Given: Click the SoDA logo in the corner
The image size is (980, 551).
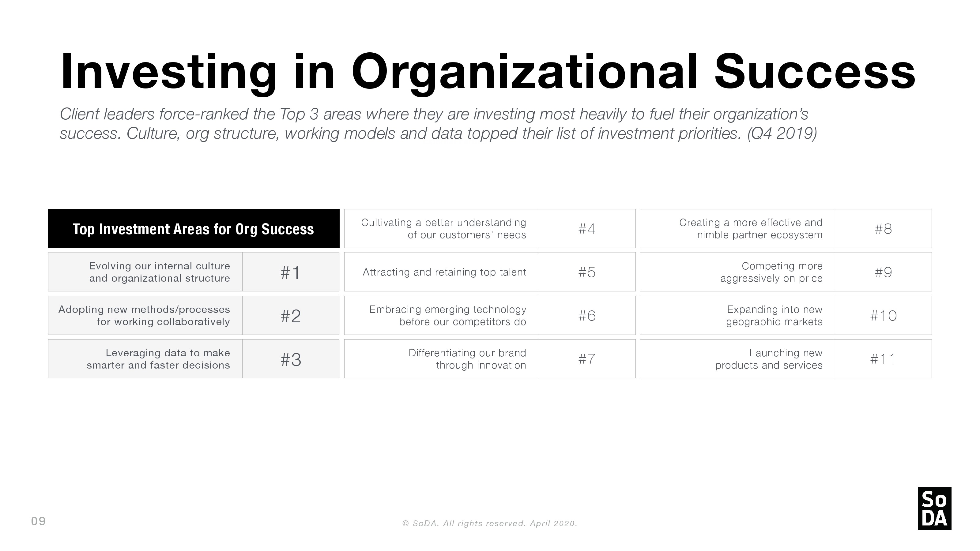Looking at the screenshot, I should click(x=934, y=508).
